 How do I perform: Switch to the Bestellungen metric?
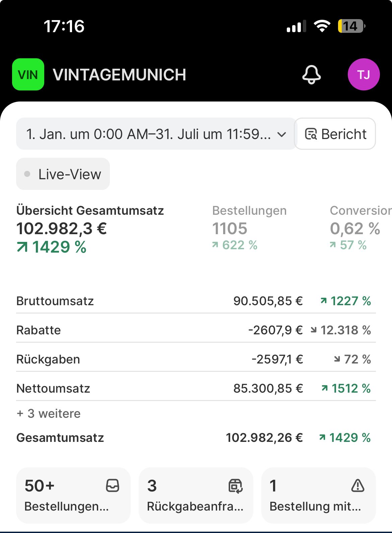pyautogui.click(x=249, y=228)
